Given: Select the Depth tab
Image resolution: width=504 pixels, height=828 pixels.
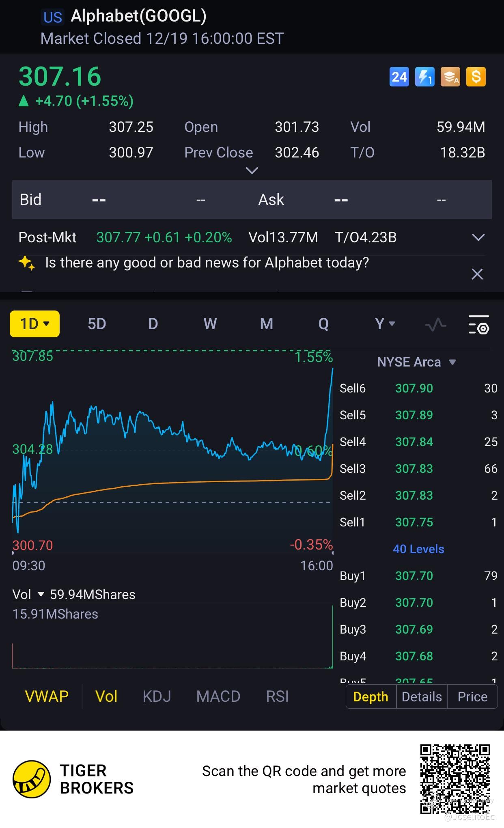Looking at the screenshot, I should tap(371, 697).
